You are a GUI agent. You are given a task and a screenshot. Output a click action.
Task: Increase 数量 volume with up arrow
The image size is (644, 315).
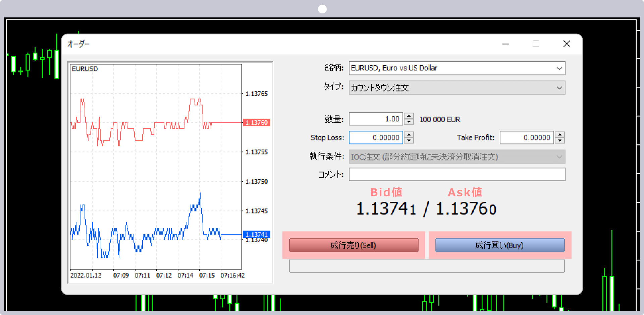pos(409,116)
